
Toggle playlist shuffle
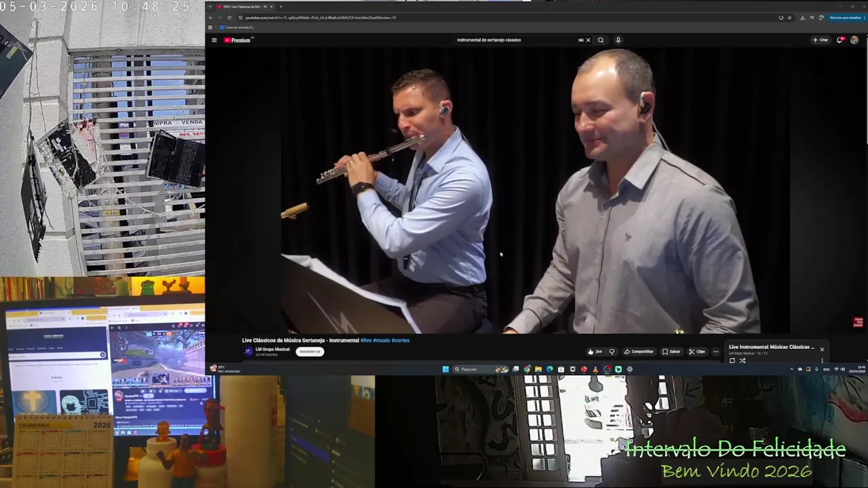coord(743,361)
